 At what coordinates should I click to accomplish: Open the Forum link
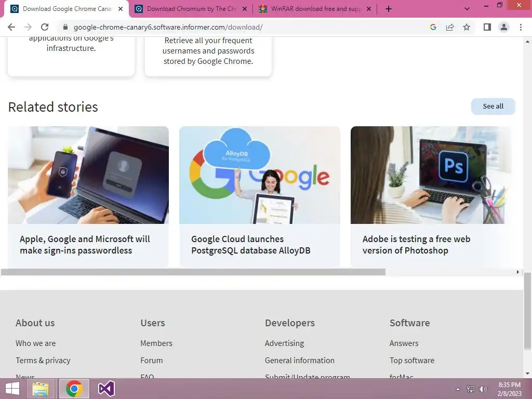pyautogui.click(x=152, y=361)
